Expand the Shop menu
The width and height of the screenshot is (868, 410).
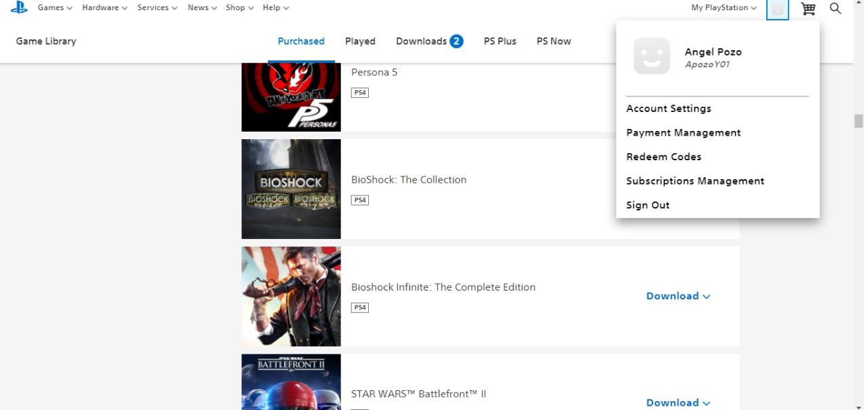(x=240, y=7)
